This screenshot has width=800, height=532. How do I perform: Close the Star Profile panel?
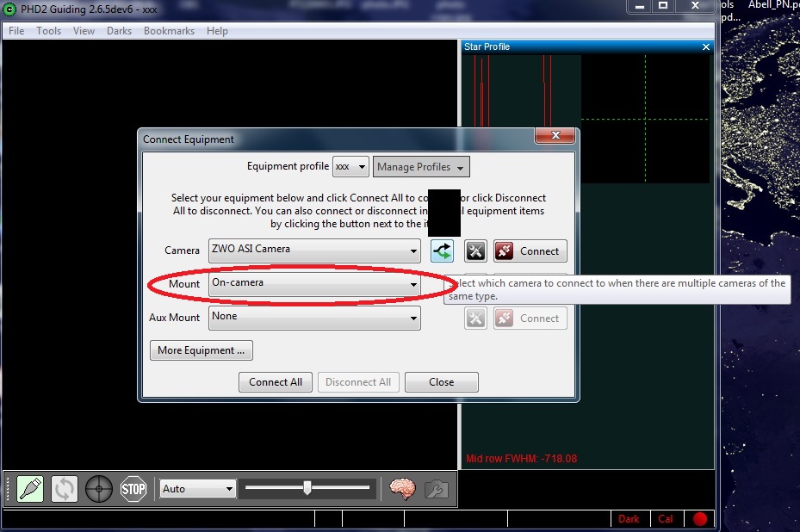point(706,46)
